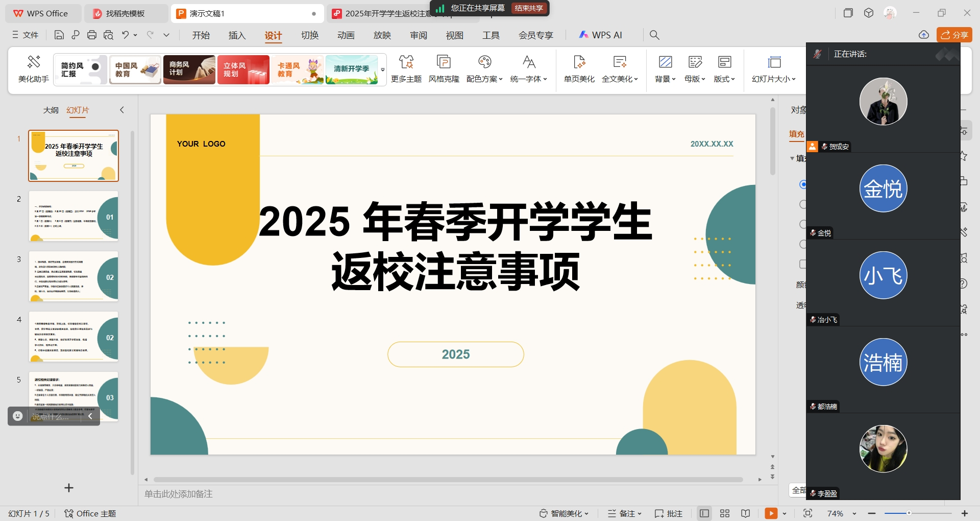Select slide 3 thumbnail in panel
Screen dimensions: 980x521
click(x=73, y=276)
